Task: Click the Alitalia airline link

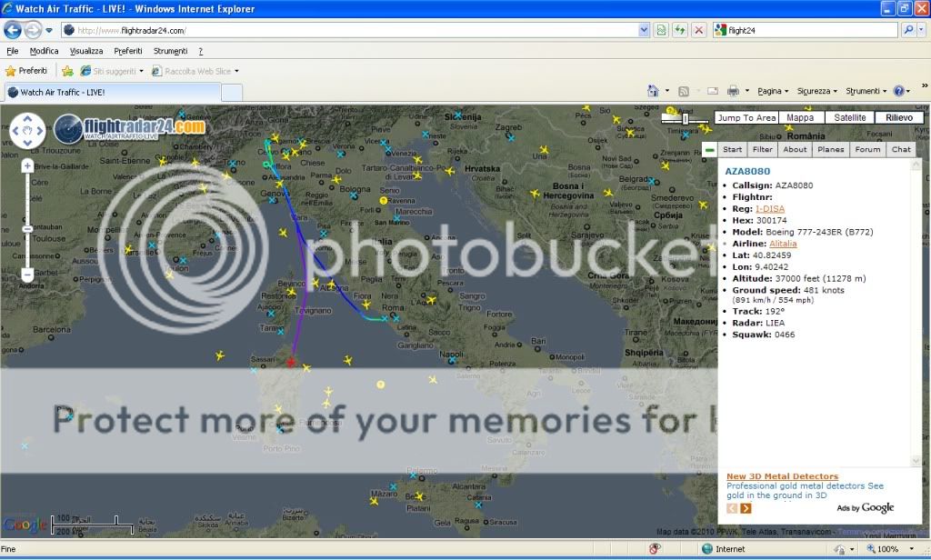Action: pos(783,244)
